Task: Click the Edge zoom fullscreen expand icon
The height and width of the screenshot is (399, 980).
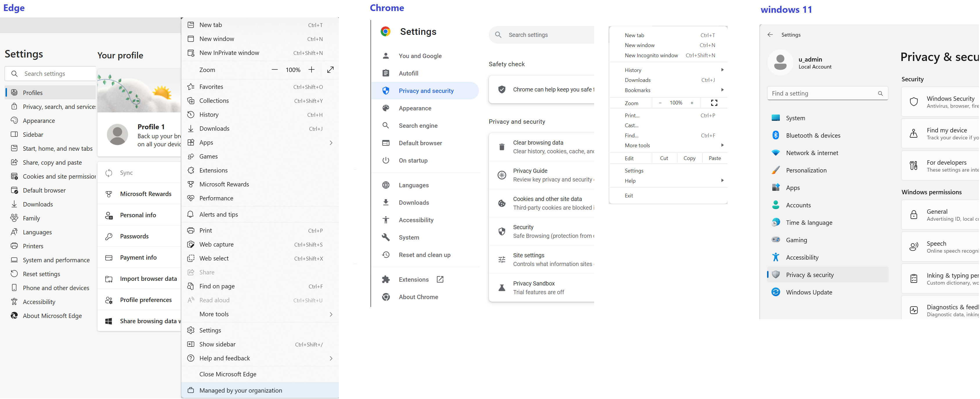Action: (x=330, y=70)
